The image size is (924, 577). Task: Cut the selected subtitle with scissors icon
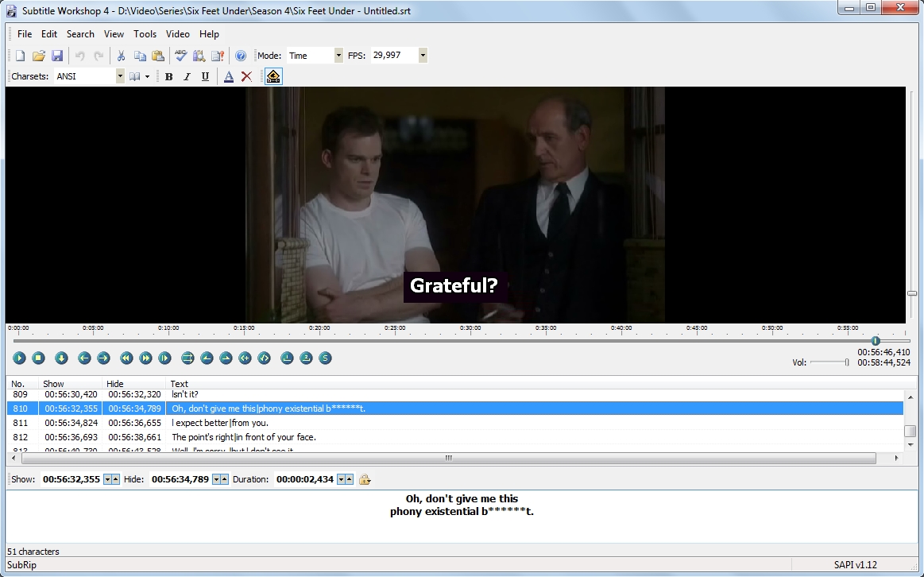121,56
